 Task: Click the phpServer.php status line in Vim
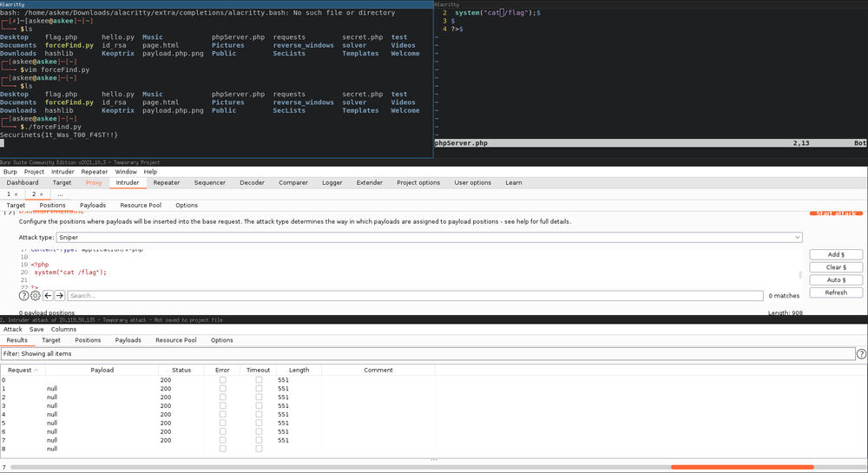tap(650, 142)
